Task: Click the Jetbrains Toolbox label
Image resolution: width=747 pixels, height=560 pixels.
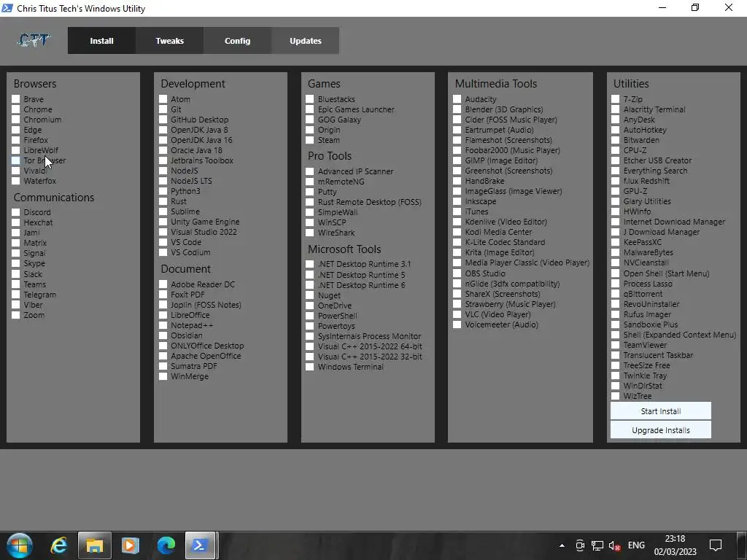Action: [x=202, y=160]
